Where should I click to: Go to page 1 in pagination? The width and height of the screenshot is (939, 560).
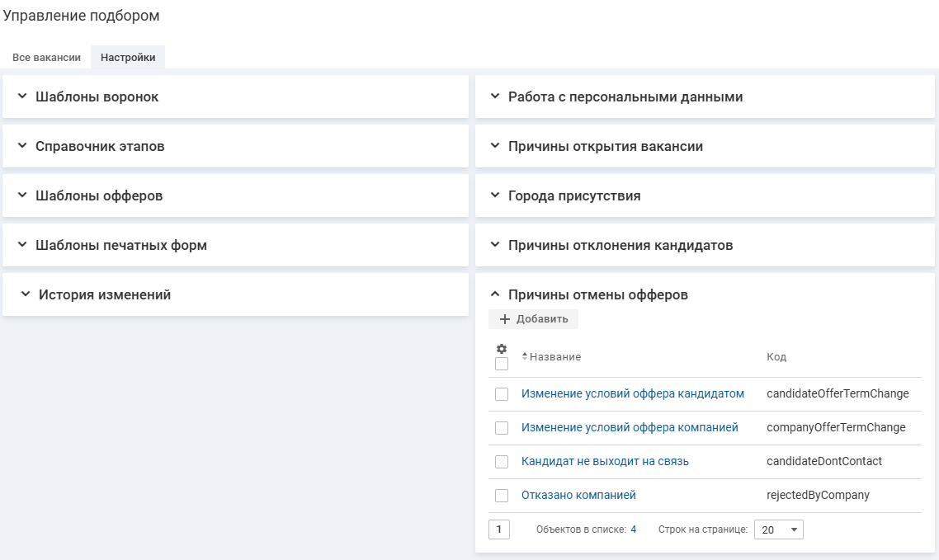tap(498, 529)
